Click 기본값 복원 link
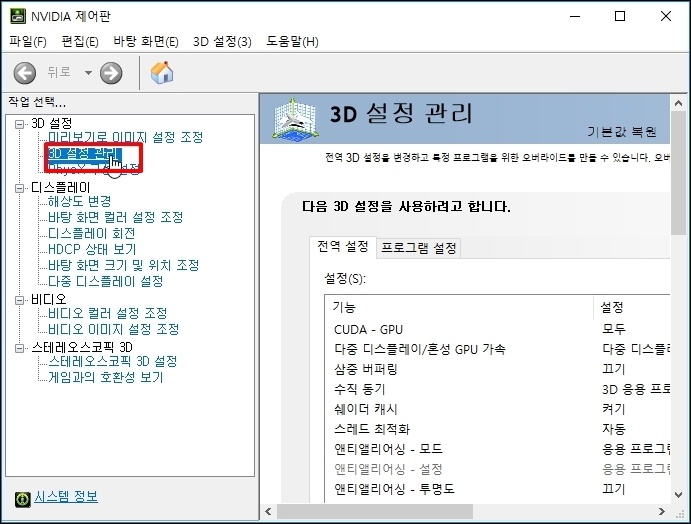The height and width of the screenshot is (524, 691). [622, 131]
